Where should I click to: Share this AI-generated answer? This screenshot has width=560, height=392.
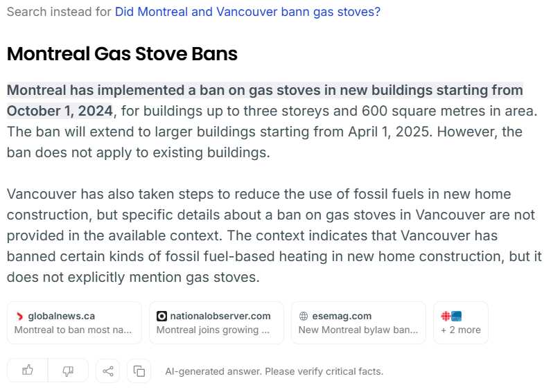[x=108, y=371]
